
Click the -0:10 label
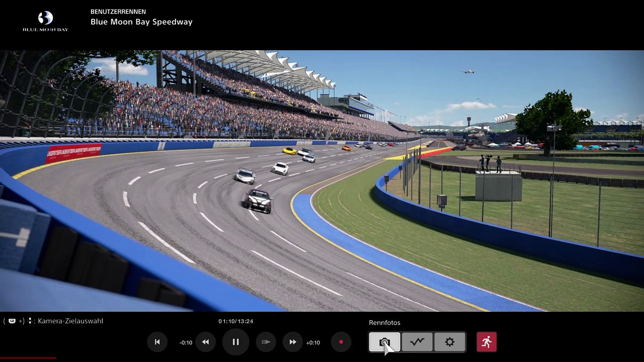tap(186, 342)
